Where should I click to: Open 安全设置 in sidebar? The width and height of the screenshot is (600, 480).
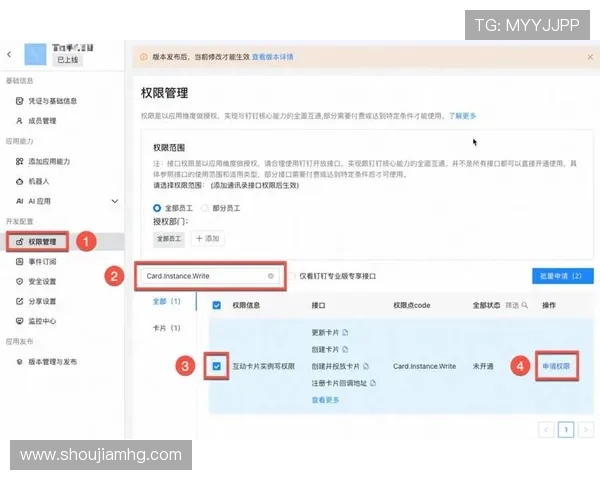click(36, 282)
